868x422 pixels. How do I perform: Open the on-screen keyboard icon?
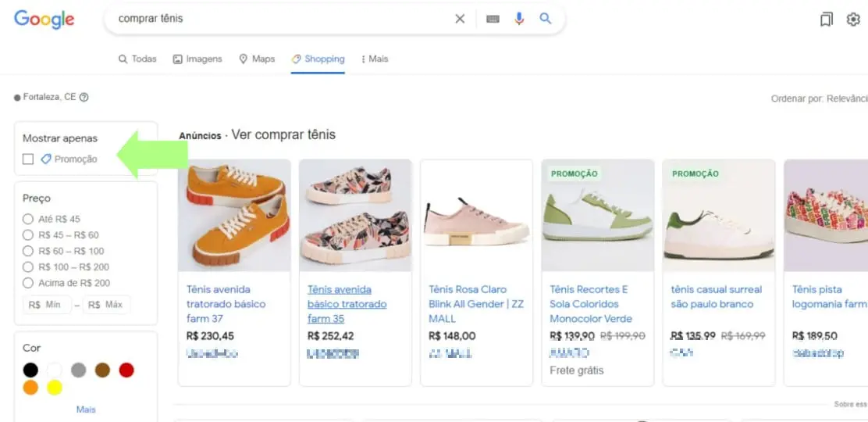[493, 19]
